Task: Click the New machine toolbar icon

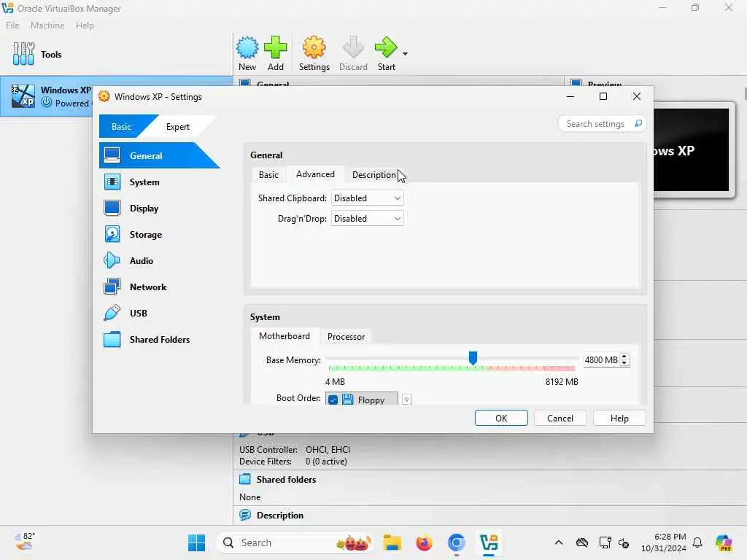Action: point(247,53)
